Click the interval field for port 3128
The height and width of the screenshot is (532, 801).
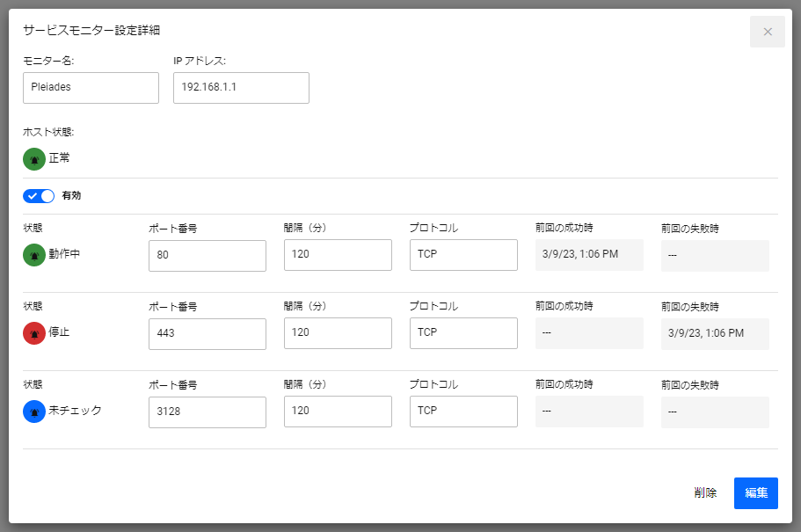click(x=338, y=412)
